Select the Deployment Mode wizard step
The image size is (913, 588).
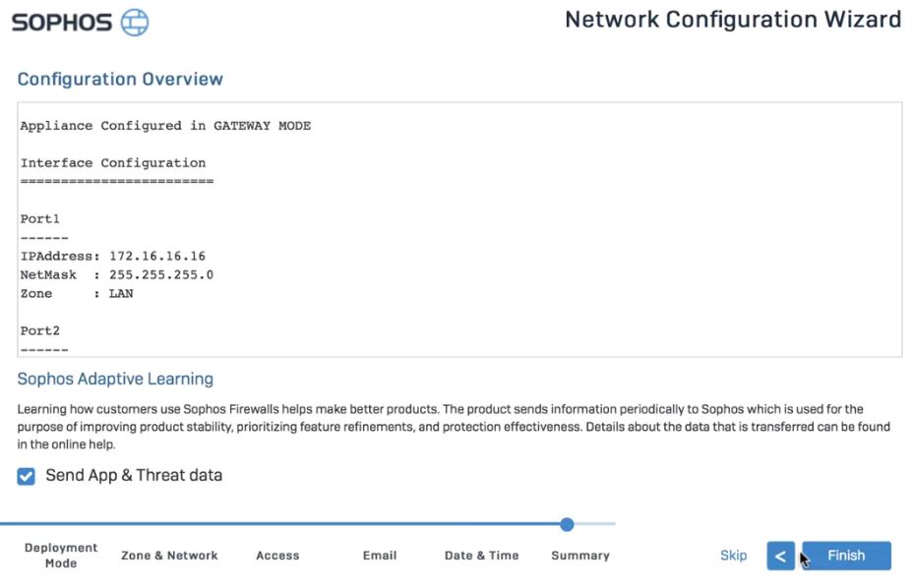(60, 556)
